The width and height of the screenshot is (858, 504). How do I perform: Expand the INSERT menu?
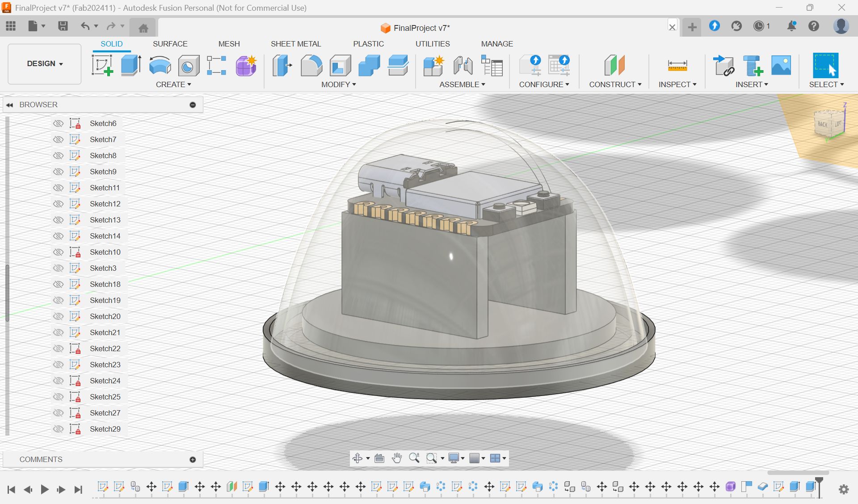(x=752, y=84)
